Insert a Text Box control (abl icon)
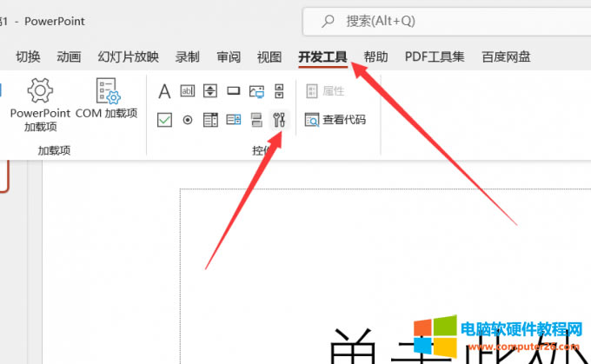 click(x=188, y=91)
